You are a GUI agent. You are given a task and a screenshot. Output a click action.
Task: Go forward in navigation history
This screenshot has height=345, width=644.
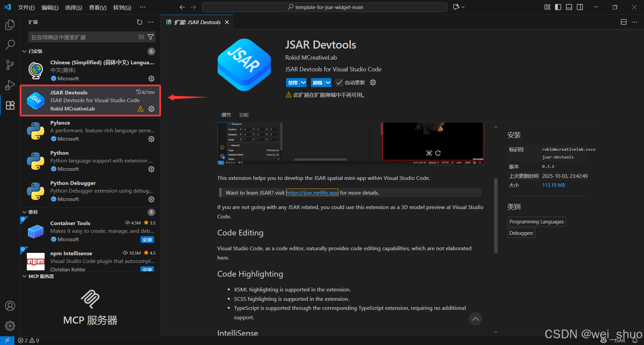click(x=193, y=7)
